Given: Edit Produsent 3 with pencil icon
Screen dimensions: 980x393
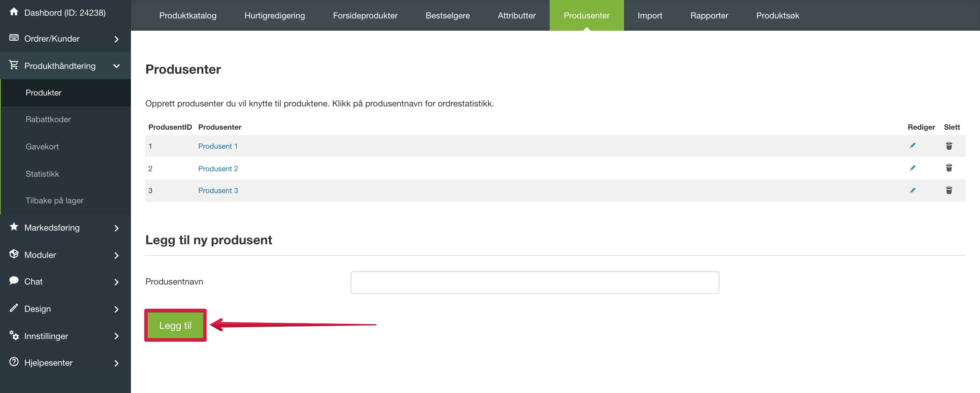Looking at the screenshot, I should click(912, 190).
